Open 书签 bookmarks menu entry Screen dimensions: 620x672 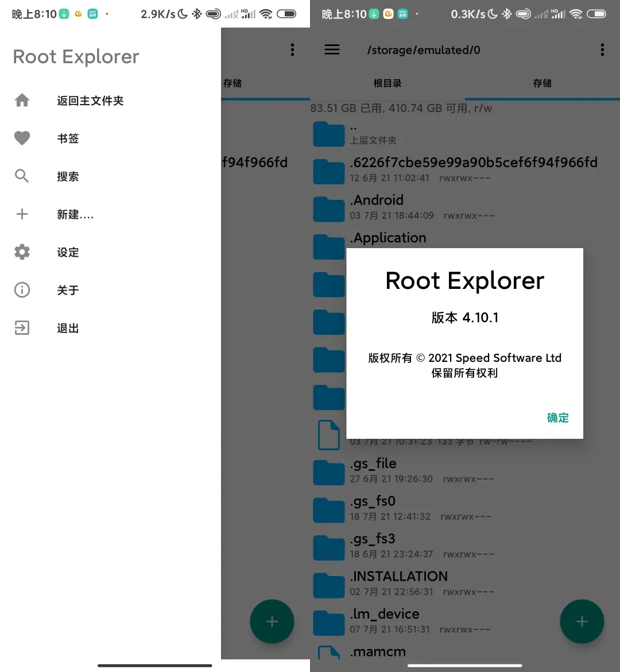tap(68, 138)
